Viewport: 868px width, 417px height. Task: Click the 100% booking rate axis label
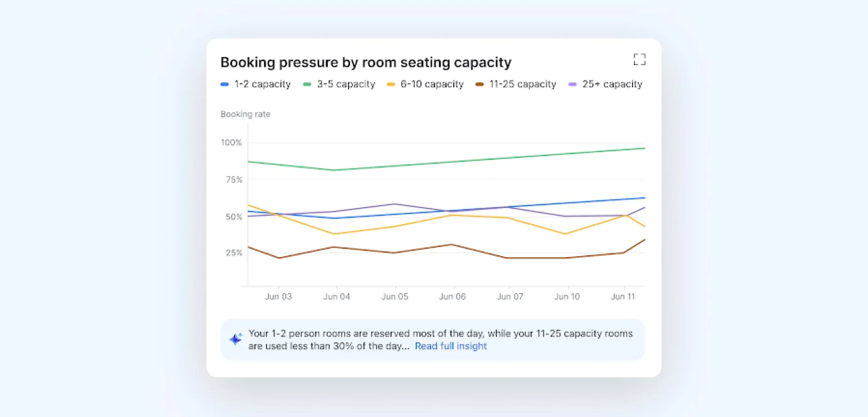click(231, 143)
